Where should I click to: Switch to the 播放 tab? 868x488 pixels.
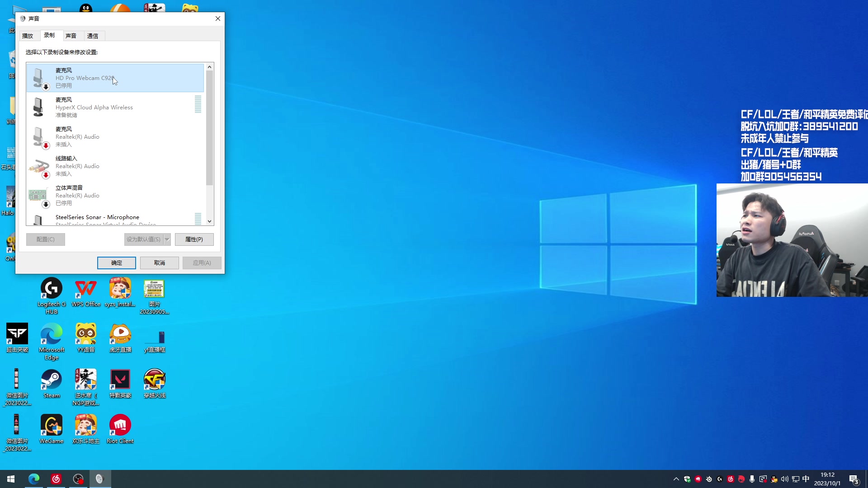(28, 36)
